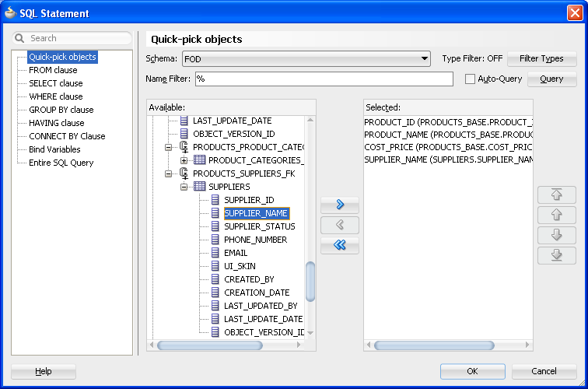
Task: Collapse the PRODUCTS_SUPPLIERS_FK node
Action: 168,173
